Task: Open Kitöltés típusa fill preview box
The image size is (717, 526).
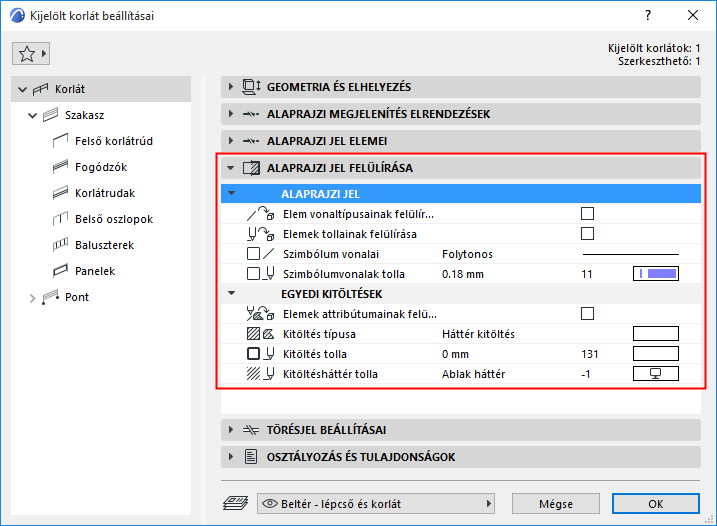Action: coord(656,334)
